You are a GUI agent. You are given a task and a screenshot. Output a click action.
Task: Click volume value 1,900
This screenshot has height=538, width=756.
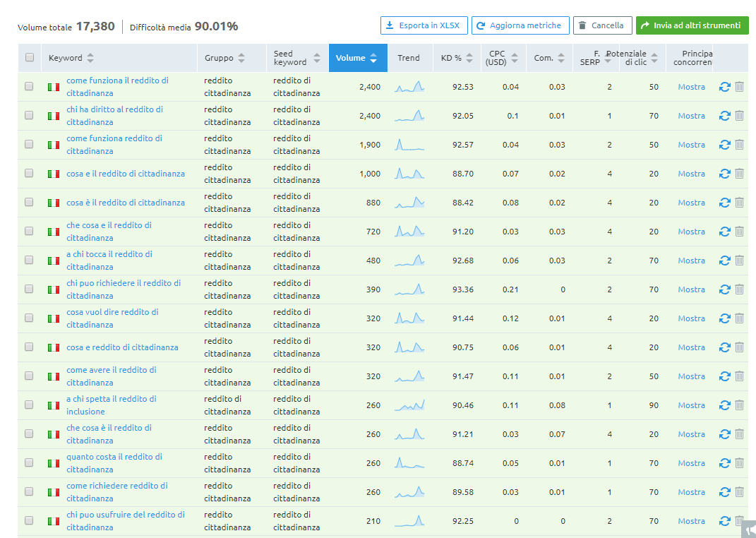pos(370,145)
